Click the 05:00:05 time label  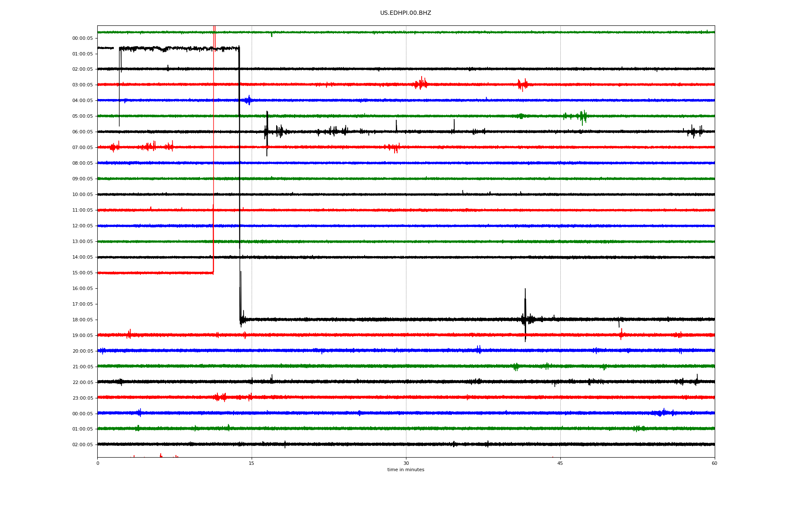82,116
